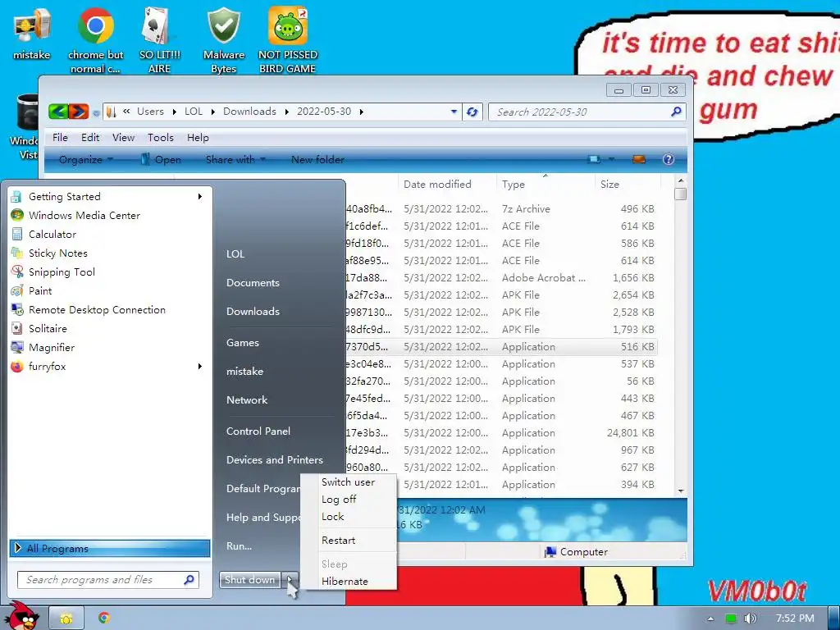Expand the furryfox submenu arrow
The image size is (840, 630).
200,367
